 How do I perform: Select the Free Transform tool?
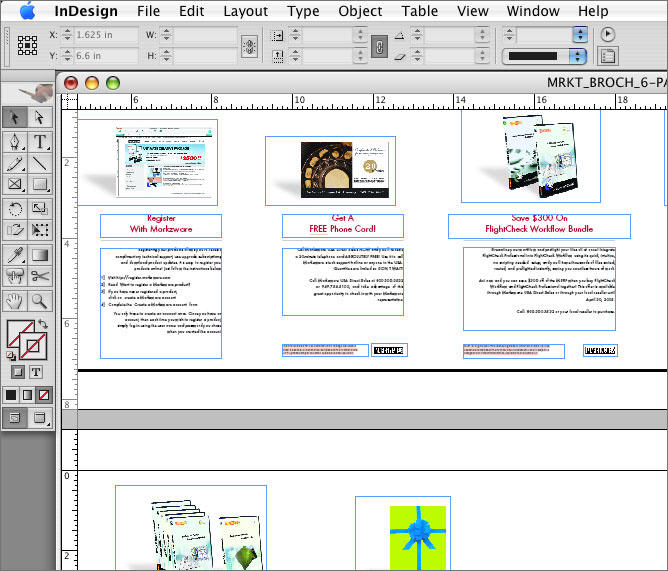pyautogui.click(x=40, y=230)
